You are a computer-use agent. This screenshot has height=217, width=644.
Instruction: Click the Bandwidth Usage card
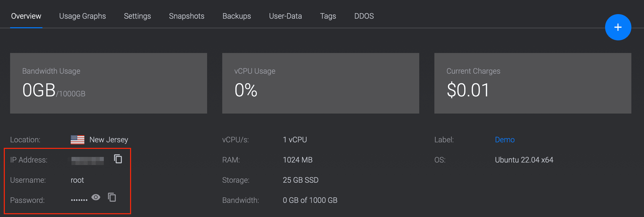click(x=108, y=83)
